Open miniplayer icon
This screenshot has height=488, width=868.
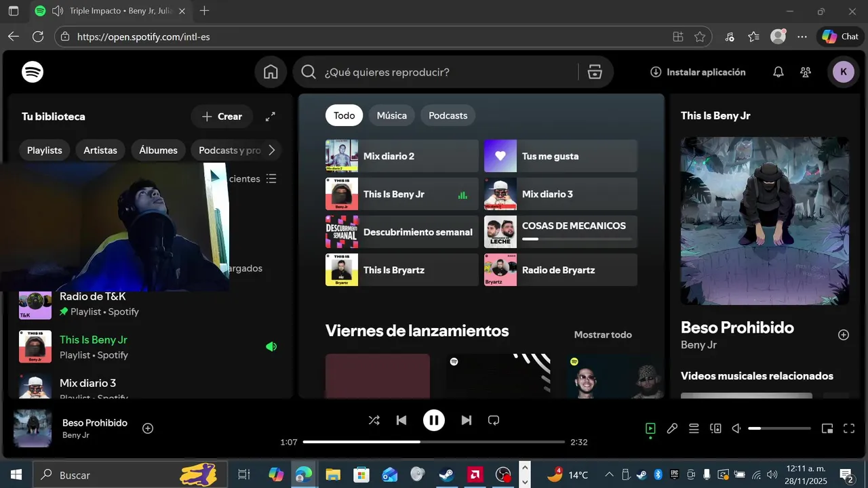pos(827,428)
